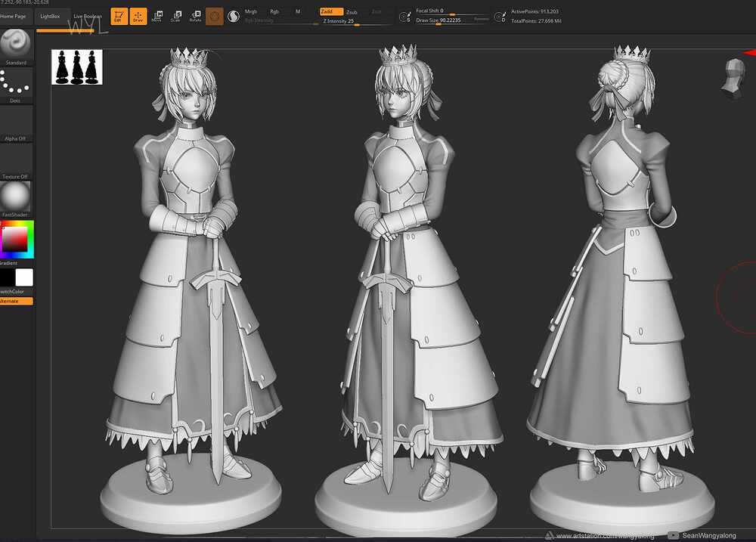
Task: Switch to the Move gizmo mode
Action: pyautogui.click(x=156, y=17)
